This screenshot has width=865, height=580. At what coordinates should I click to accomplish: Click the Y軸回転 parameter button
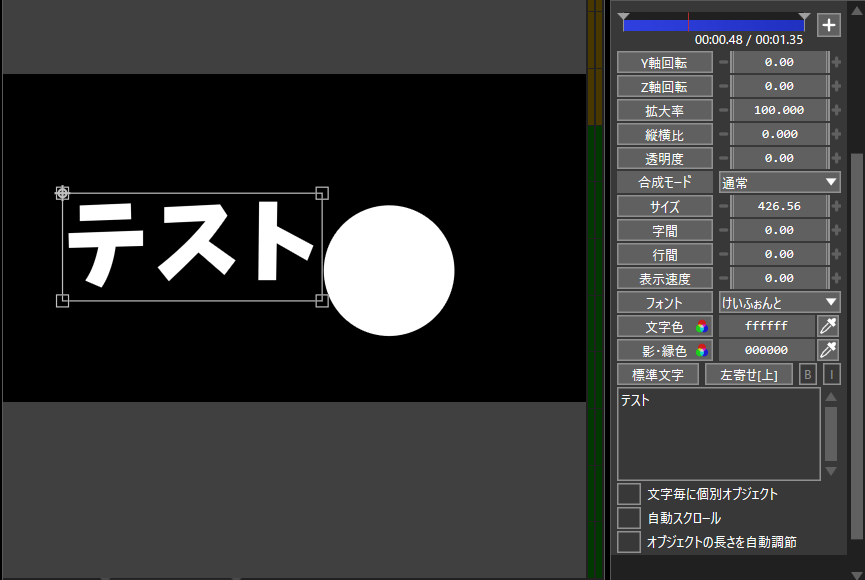point(663,62)
